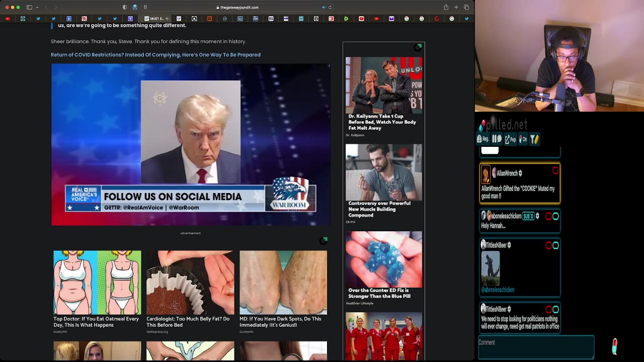The width and height of the screenshot is (644, 362).
Task: Open the "Over the Counter ED Fix" ad
Action: click(x=379, y=293)
